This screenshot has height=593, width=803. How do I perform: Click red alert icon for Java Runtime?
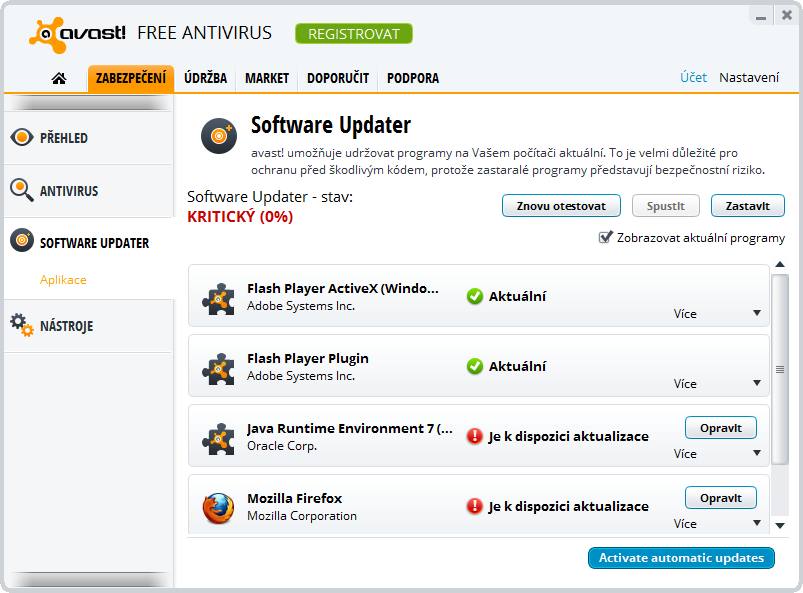(x=475, y=436)
